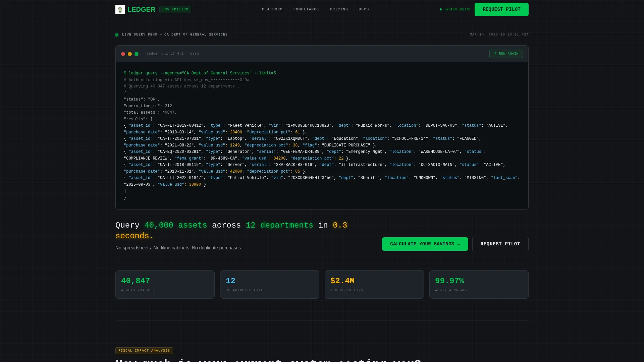Click the query_time_ms 312 line
Viewport: 644px width, 362px height.
(x=149, y=106)
